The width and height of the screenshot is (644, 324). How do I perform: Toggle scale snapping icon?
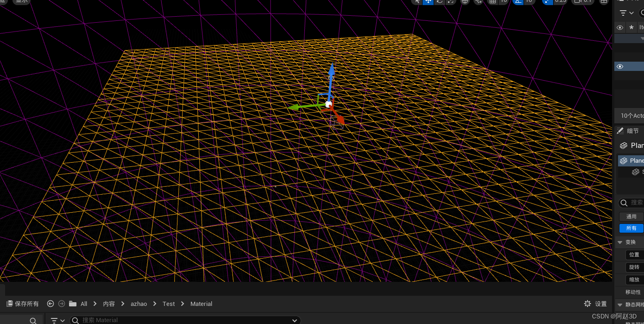tap(548, 1)
